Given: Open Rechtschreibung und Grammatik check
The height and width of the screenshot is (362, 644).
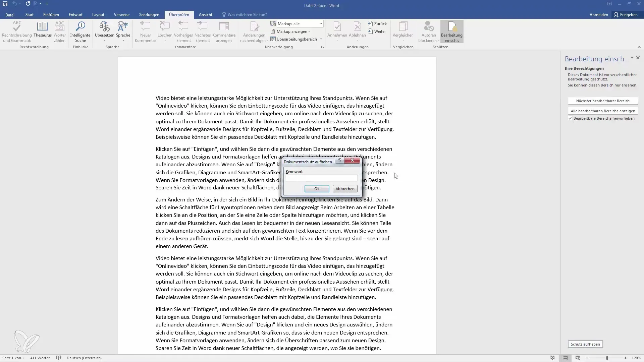Looking at the screenshot, I should click(x=17, y=32).
